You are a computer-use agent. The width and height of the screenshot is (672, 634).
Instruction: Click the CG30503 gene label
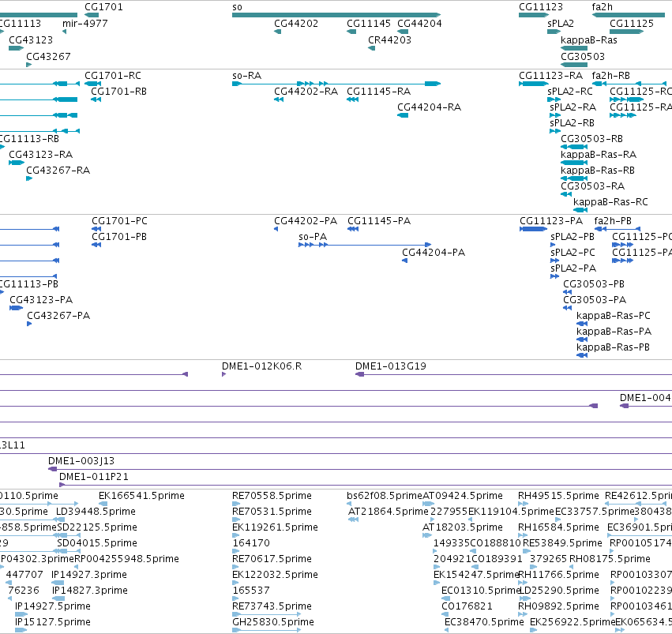(583, 57)
